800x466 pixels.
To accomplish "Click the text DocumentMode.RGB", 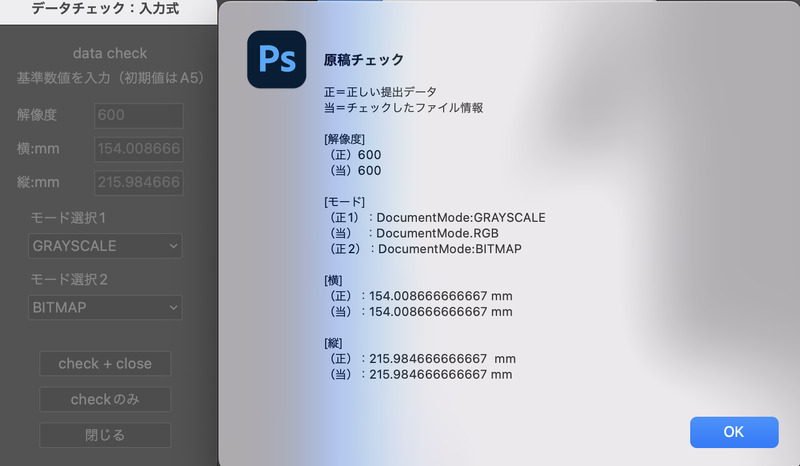I will tap(437, 233).
